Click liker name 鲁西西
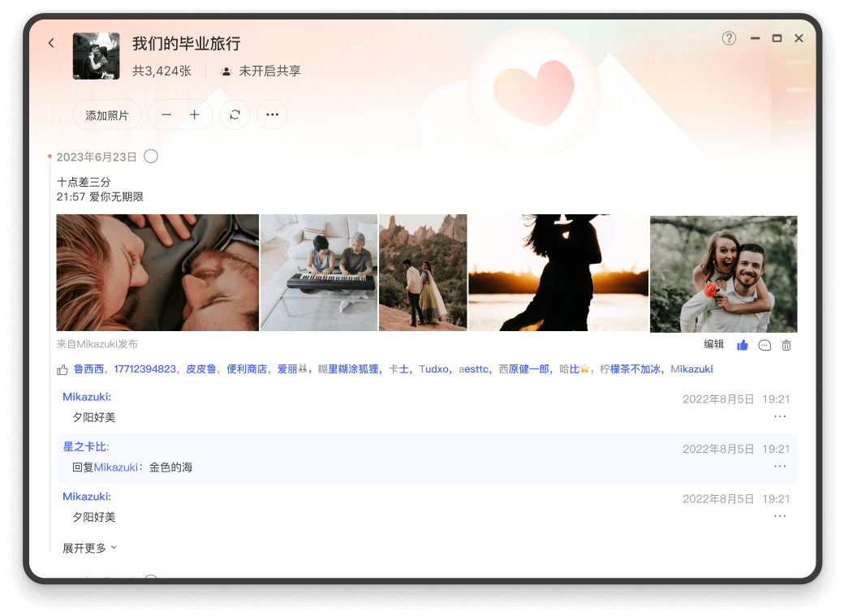 pos(89,369)
